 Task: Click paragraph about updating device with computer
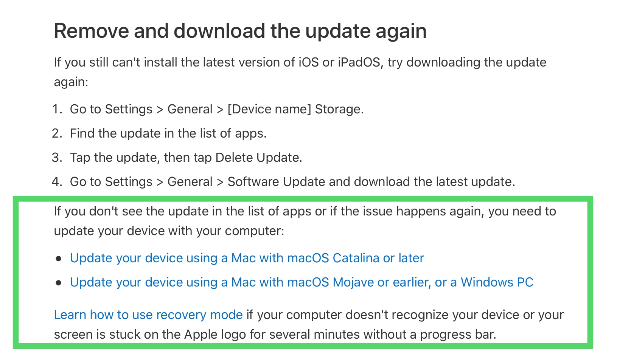[x=305, y=221]
